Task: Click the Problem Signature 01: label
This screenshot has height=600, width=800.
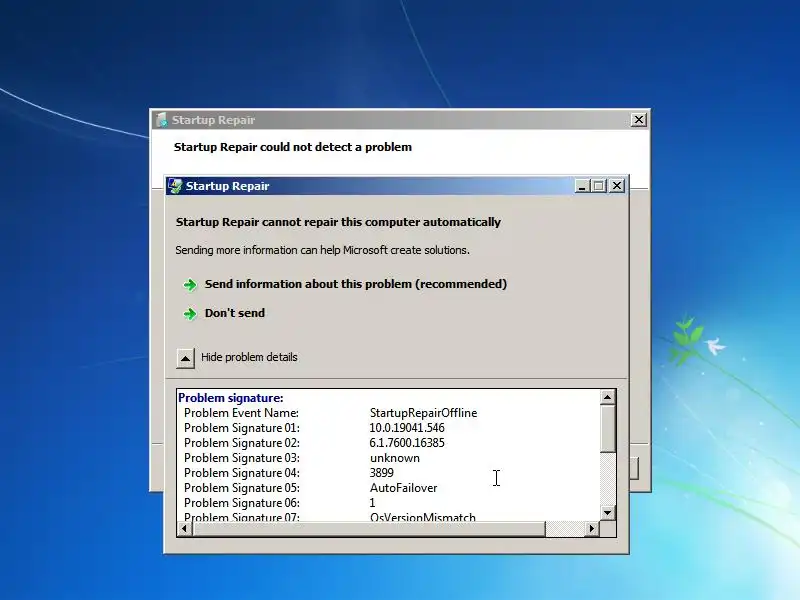Action: click(242, 428)
